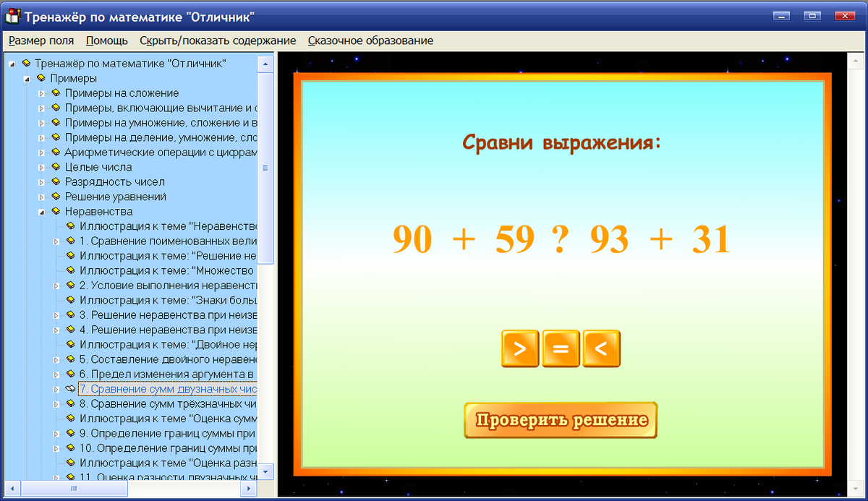This screenshot has height=501, width=868.
Task: Select the ">" answer option
Action: [519, 348]
